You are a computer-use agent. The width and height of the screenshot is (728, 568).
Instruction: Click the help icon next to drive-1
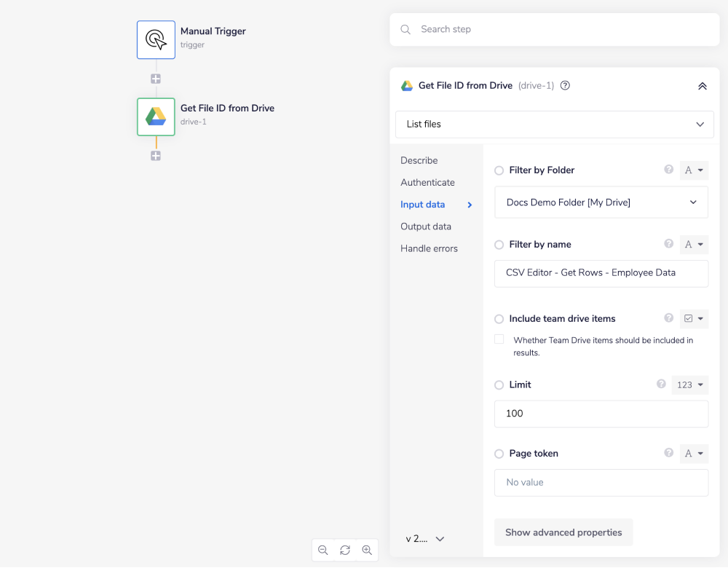565,85
